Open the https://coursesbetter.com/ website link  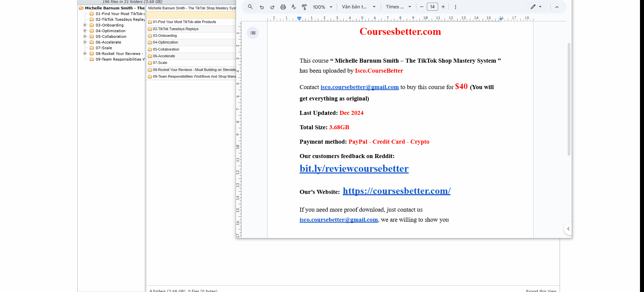click(396, 191)
